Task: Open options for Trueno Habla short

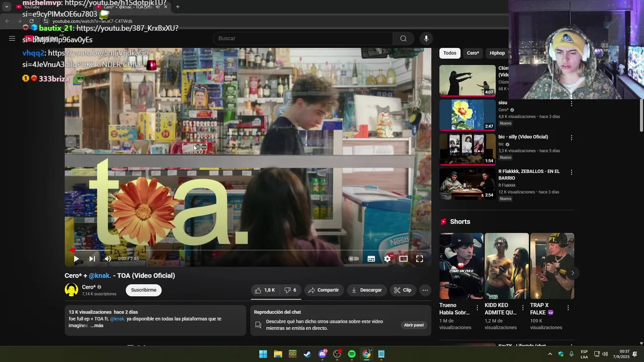Action: [477, 308]
